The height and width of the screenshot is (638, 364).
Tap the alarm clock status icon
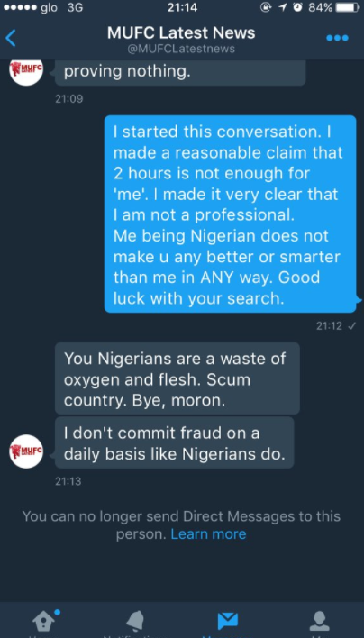pyautogui.click(x=298, y=7)
